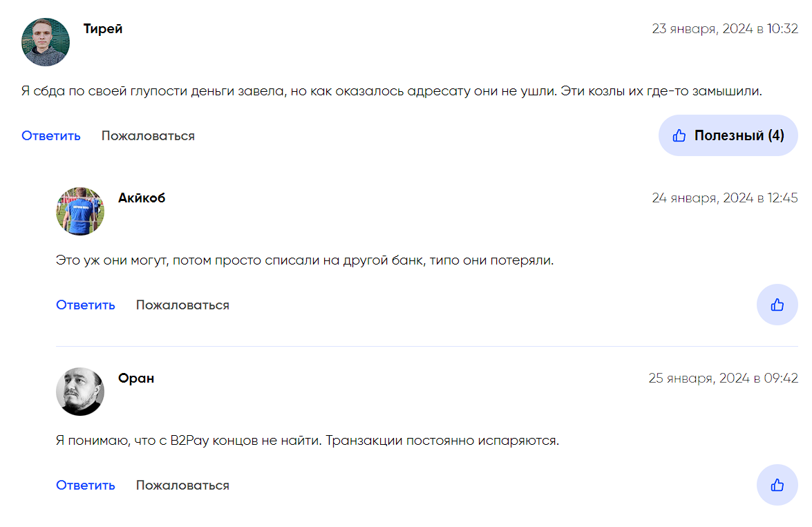Click thumbs-up icon on Оран's reply
812x527 pixels.
tap(777, 485)
